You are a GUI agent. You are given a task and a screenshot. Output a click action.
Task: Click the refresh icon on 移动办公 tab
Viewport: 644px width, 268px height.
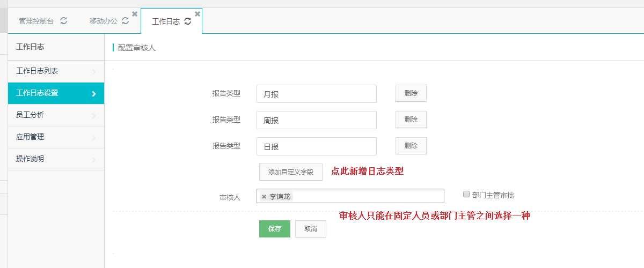[x=126, y=21]
